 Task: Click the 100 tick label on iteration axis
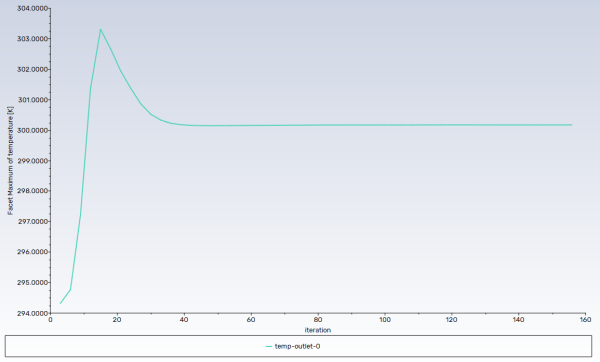pos(385,320)
